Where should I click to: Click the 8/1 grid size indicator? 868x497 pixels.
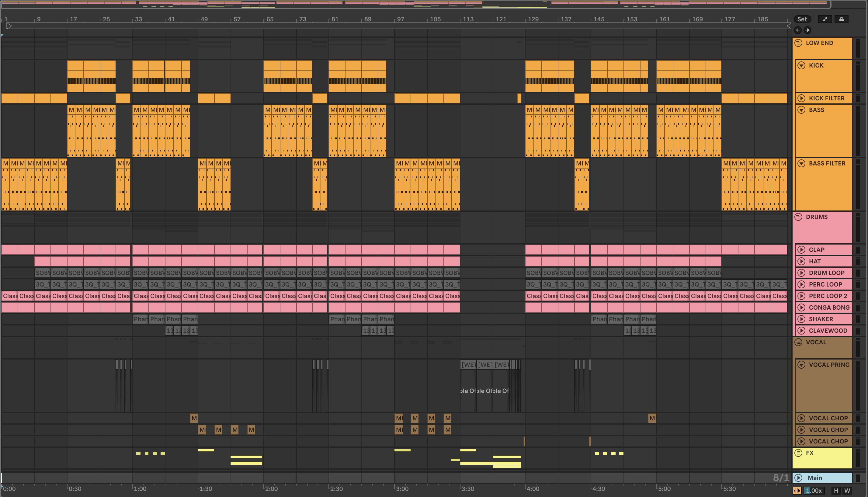point(781,478)
